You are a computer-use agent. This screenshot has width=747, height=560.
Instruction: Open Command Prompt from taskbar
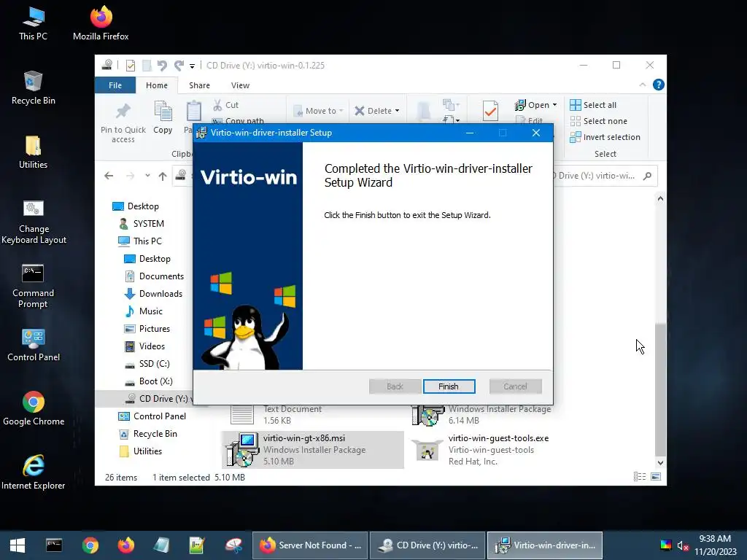[54, 545]
